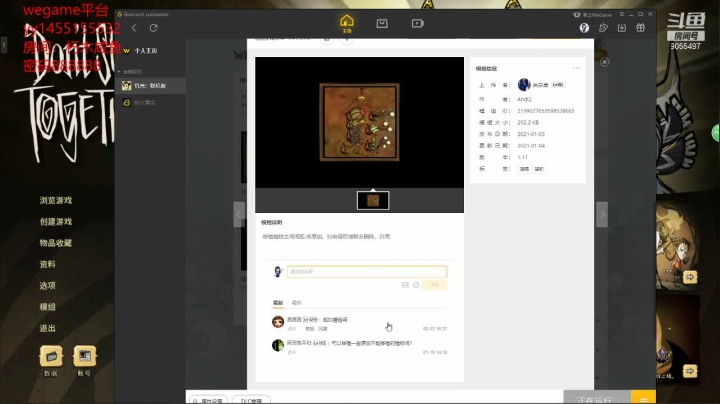Click the upper yellow arrow on game's right panel
The height and width of the screenshot is (404, 720).
coord(690,277)
